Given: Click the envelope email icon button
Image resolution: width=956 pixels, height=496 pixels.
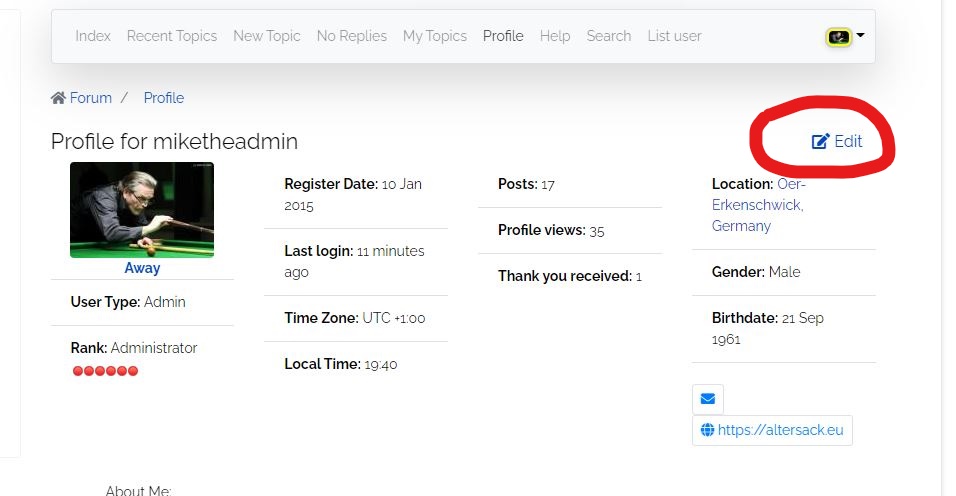Looking at the screenshot, I should (x=708, y=399).
